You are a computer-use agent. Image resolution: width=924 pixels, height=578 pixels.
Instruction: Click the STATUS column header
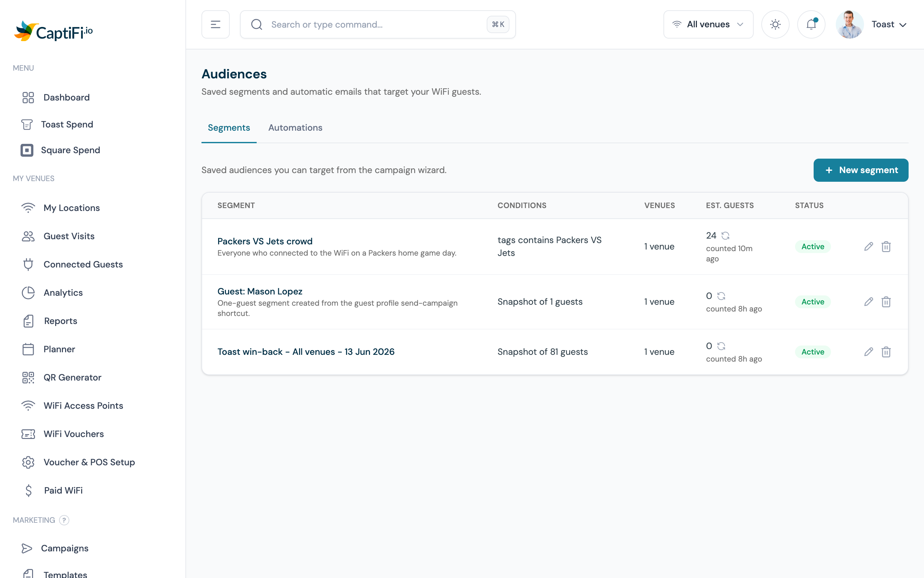809,205
